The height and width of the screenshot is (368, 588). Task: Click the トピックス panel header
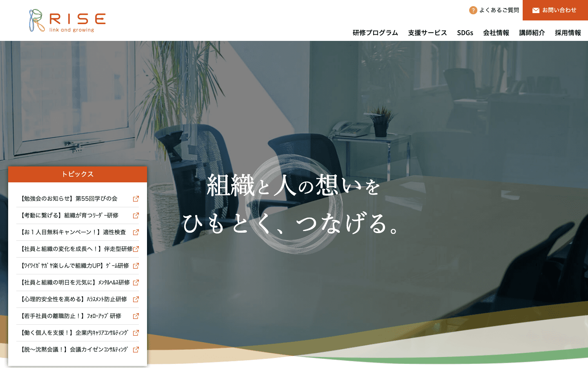pyautogui.click(x=78, y=174)
